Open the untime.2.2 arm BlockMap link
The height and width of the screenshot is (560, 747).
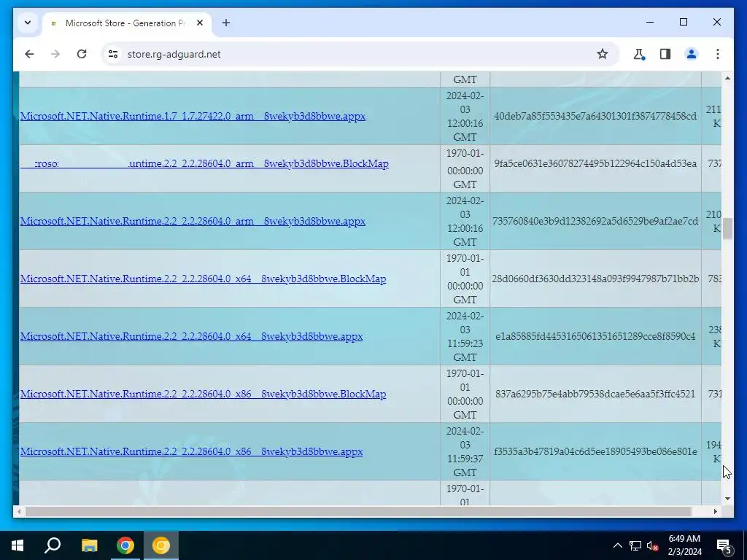click(204, 164)
